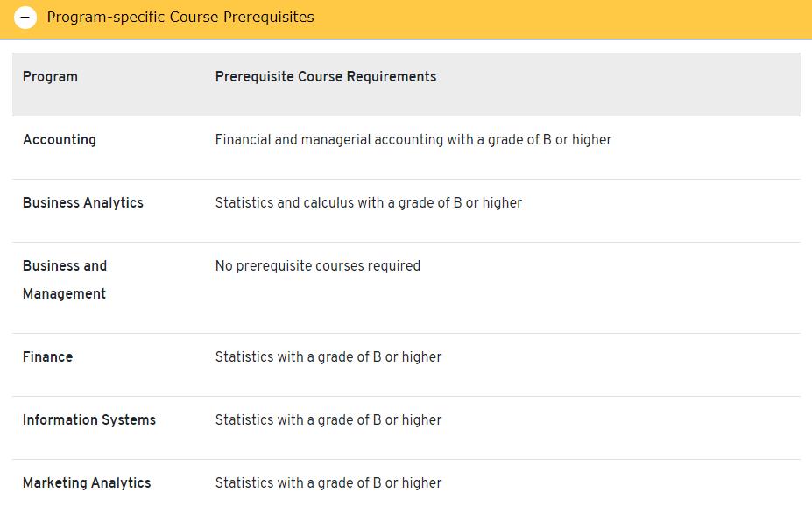Image resolution: width=812 pixels, height=521 pixels.
Task: Click the Statistics requirement for Marketing Analytics
Action: (x=328, y=483)
